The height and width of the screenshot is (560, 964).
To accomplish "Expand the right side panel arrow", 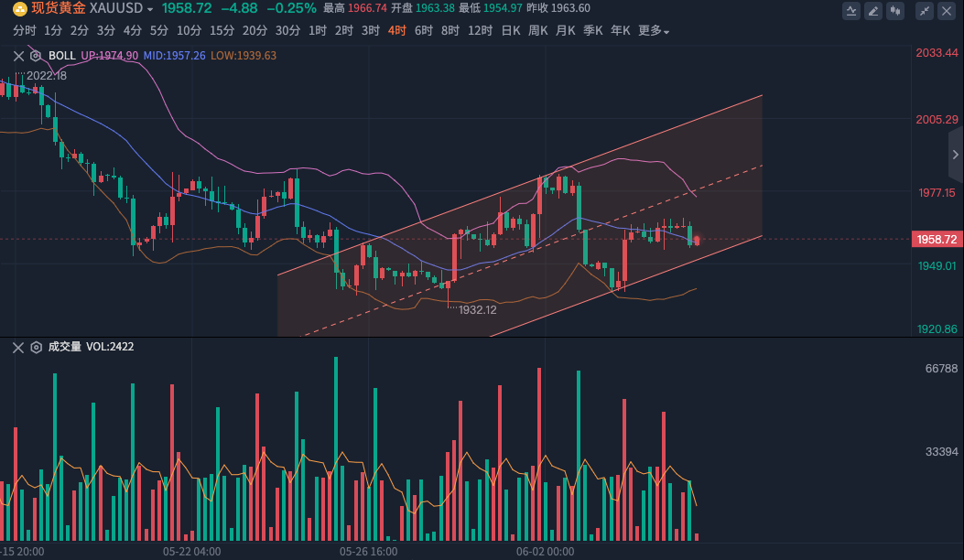I will coord(956,155).
